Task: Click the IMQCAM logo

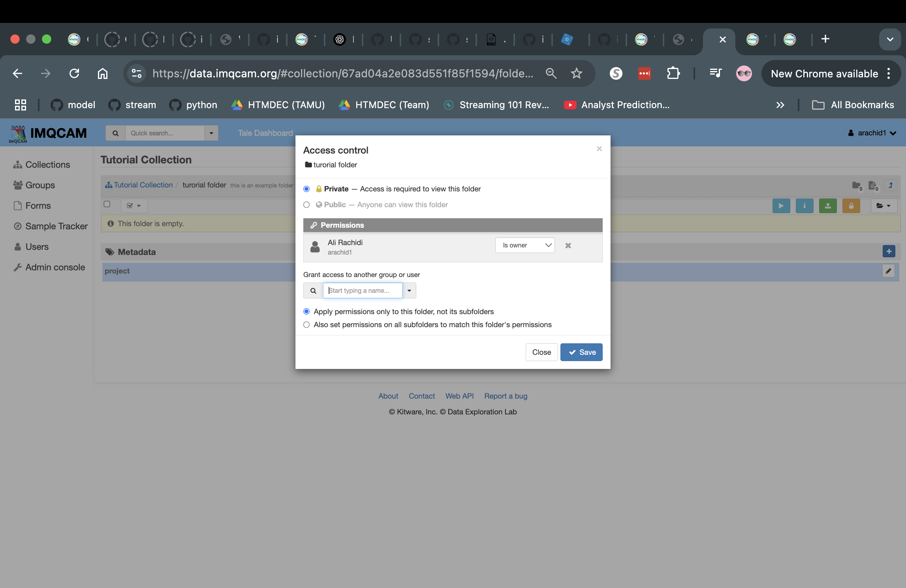Action: tap(48, 134)
